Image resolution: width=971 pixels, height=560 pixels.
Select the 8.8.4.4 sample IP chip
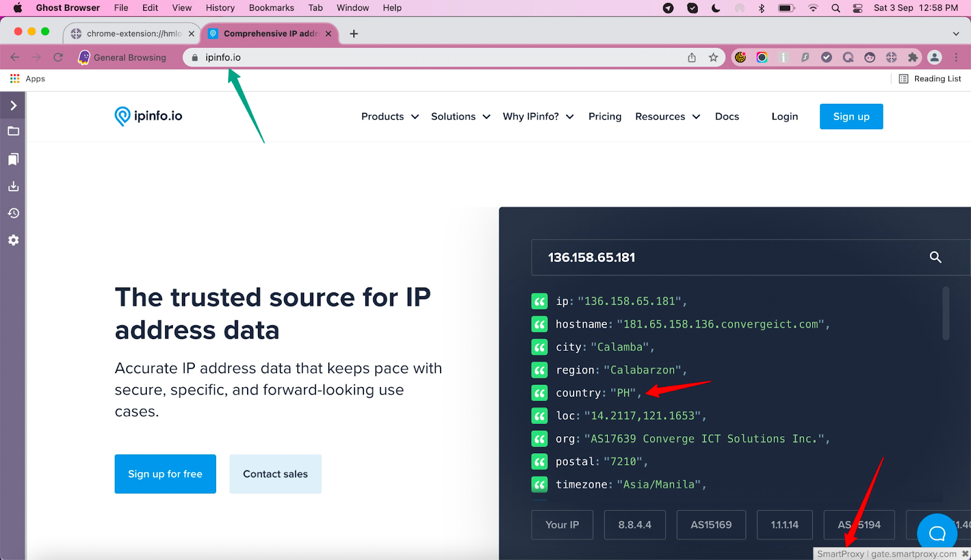tap(634, 525)
